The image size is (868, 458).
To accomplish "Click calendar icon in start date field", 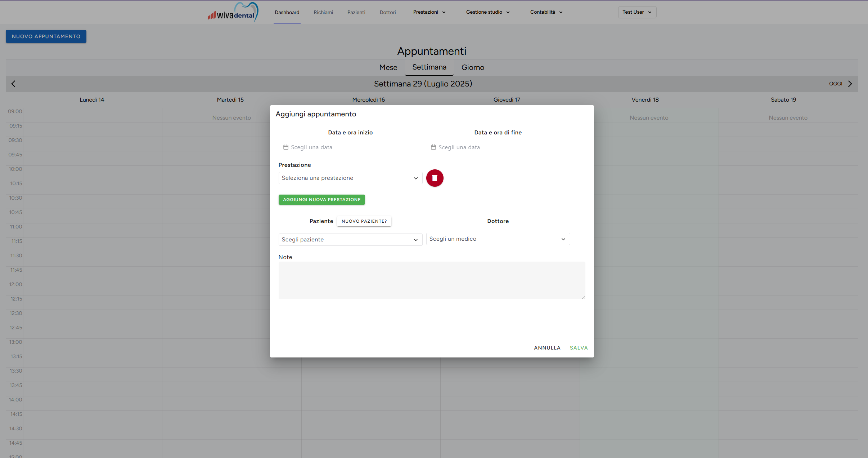I will pos(286,147).
